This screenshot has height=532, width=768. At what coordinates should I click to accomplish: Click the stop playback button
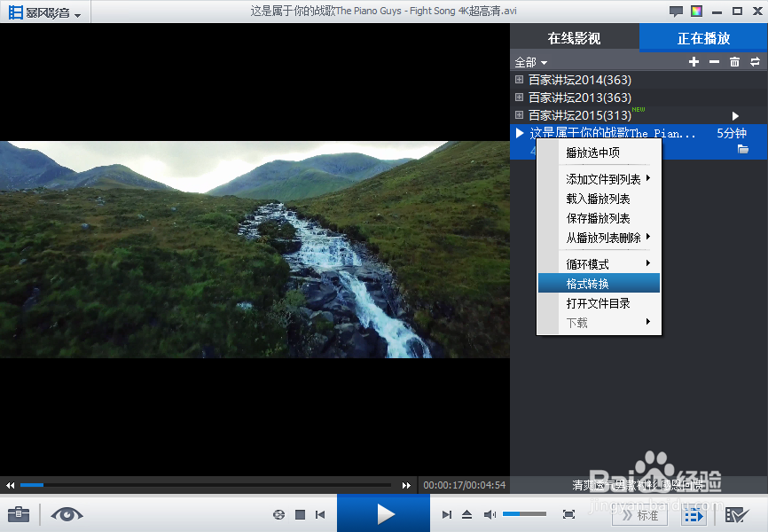click(x=299, y=514)
